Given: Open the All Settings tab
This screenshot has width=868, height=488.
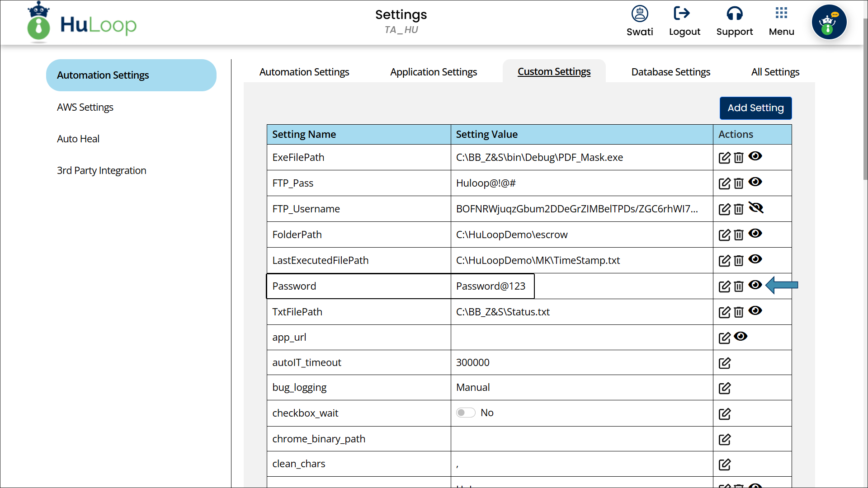Looking at the screenshot, I should [x=775, y=72].
